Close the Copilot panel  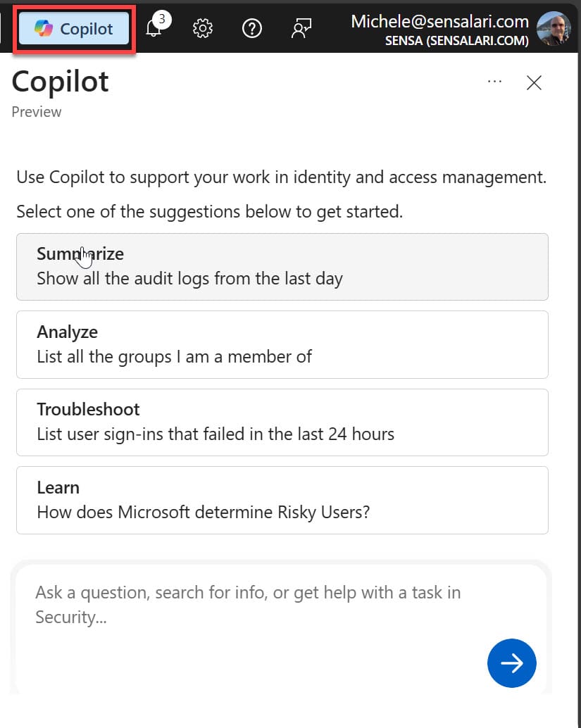(534, 82)
